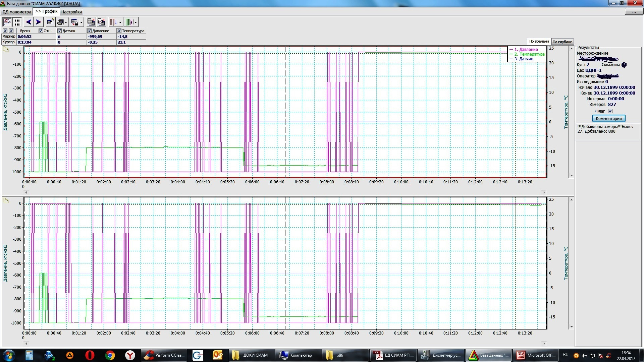The height and width of the screenshot is (362, 644).
Task: Click the blue left arrow button
Action: pos(29,22)
